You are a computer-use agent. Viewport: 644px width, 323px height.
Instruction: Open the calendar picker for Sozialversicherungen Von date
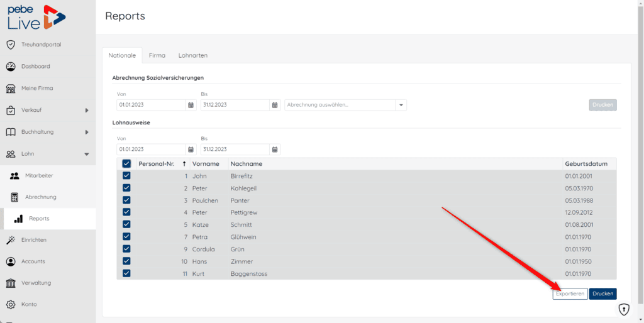191,105
